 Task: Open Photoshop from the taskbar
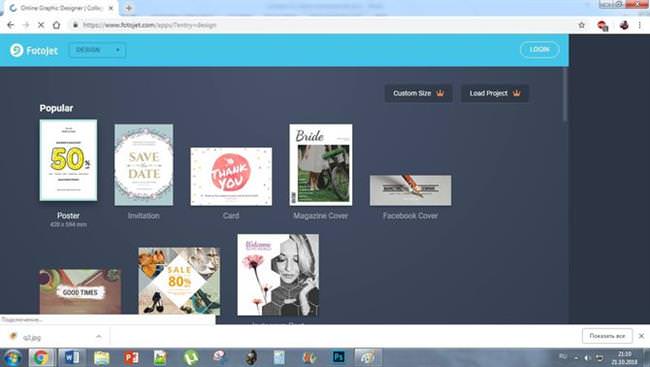338,357
